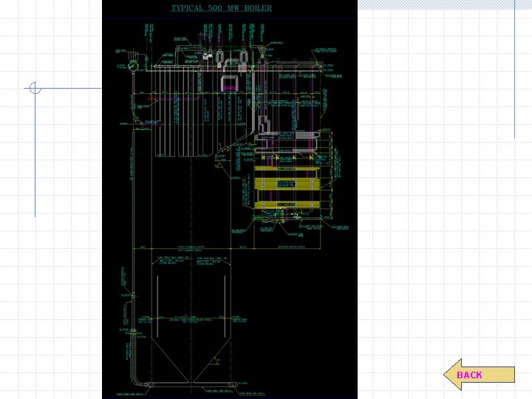532x399 pixels.
Task: Click the gray stepped duct above rear pass
Action: click(x=262, y=125)
